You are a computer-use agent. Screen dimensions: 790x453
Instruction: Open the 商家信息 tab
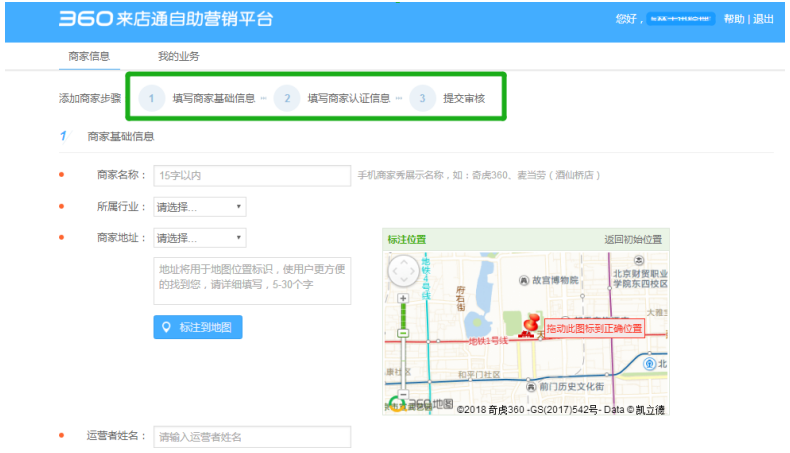coord(89,56)
